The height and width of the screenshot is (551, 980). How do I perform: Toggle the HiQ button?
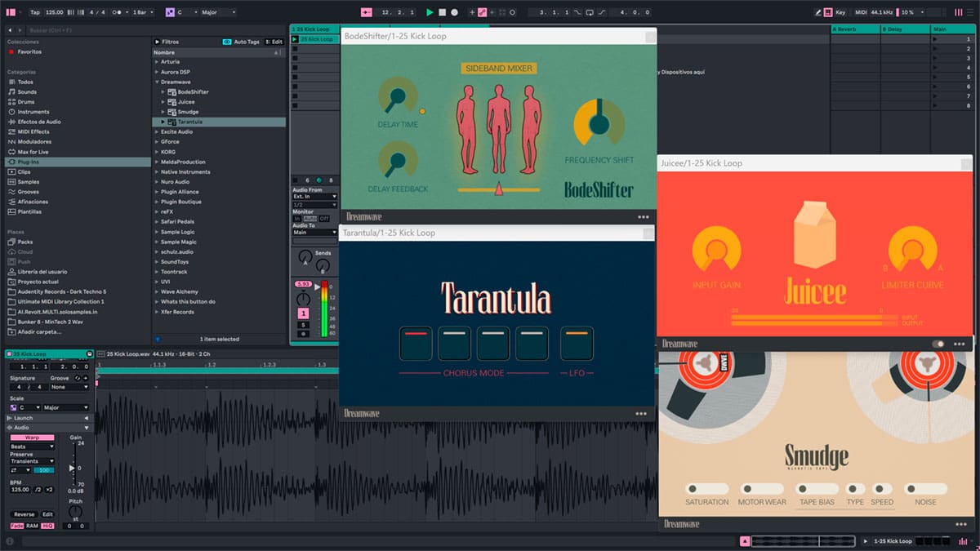point(47,526)
